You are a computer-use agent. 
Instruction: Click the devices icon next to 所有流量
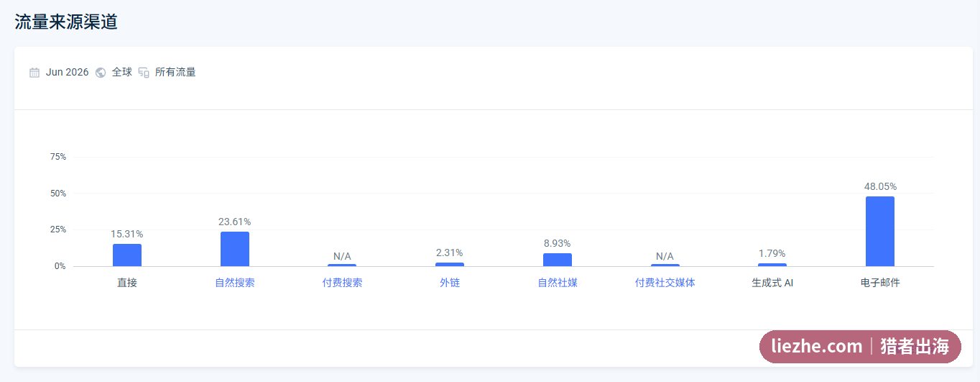[x=144, y=73]
